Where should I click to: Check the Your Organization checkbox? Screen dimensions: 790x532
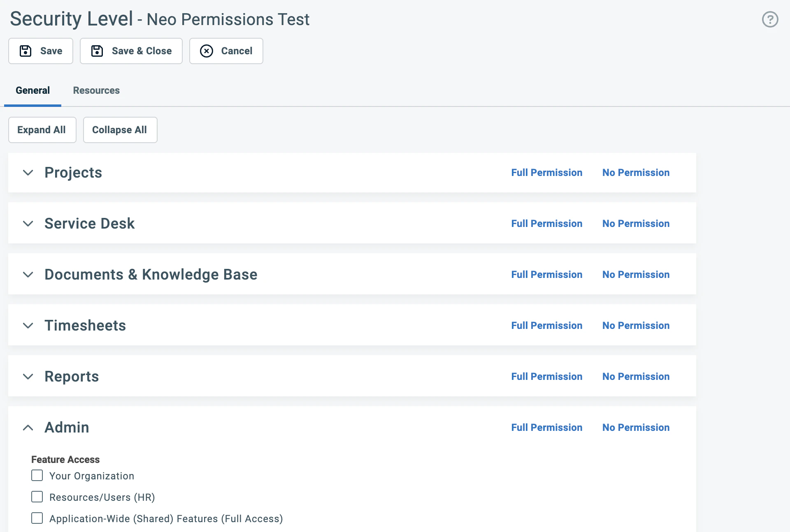pos(37,476)
